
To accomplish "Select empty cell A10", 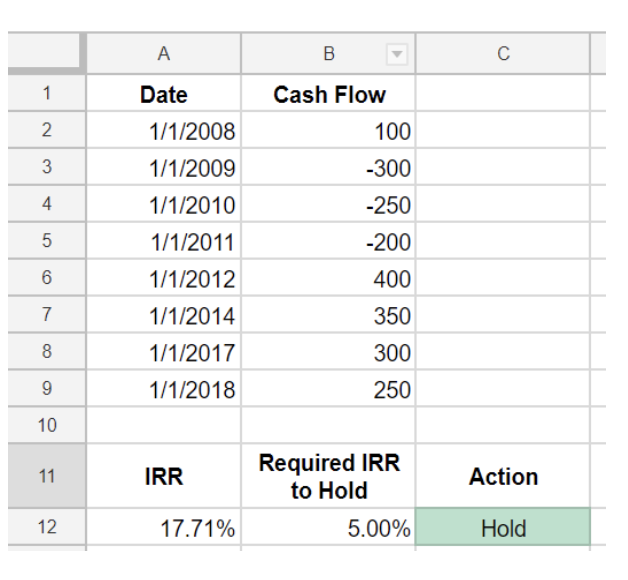I will 163,425.
